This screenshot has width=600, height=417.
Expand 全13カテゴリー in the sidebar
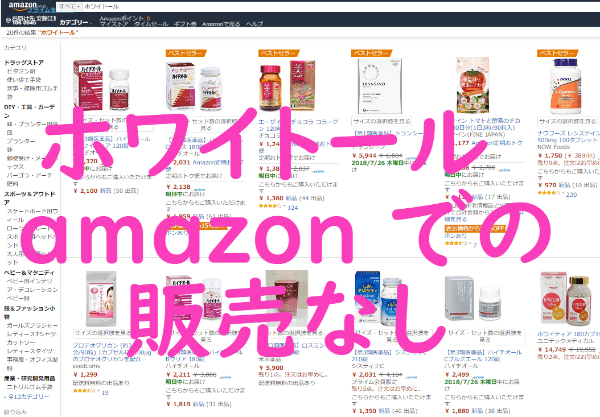[x=28, y=396]
